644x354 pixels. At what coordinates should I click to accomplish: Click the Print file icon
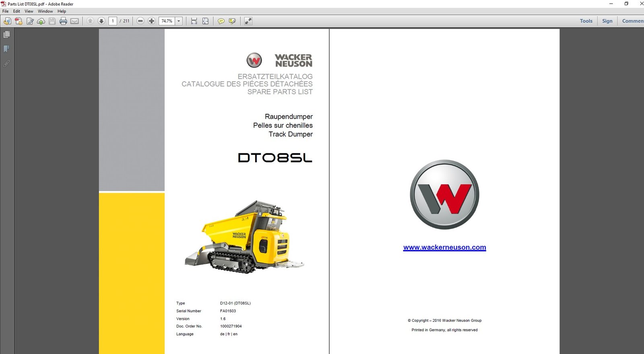pyautogui.click(x=63, y=21)
